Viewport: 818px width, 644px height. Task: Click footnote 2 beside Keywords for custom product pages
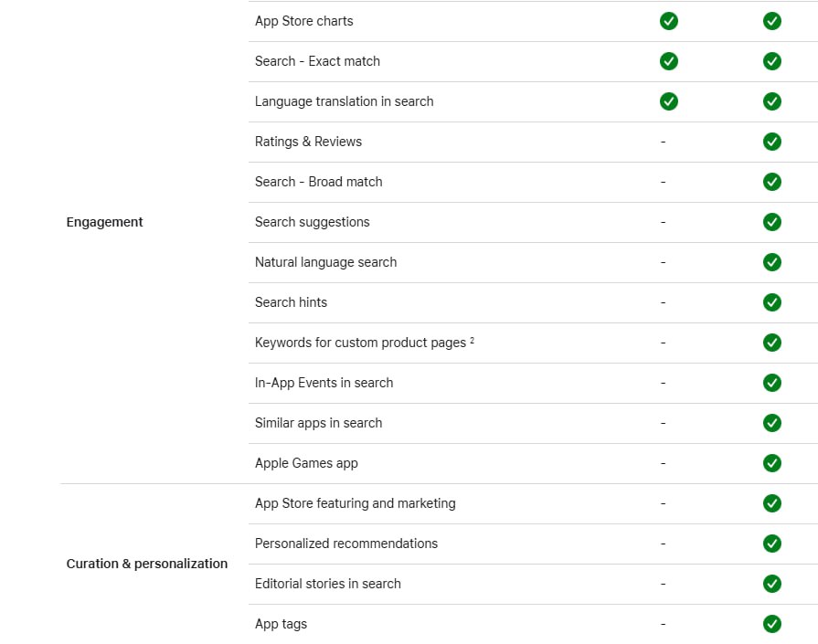point(473,340)
